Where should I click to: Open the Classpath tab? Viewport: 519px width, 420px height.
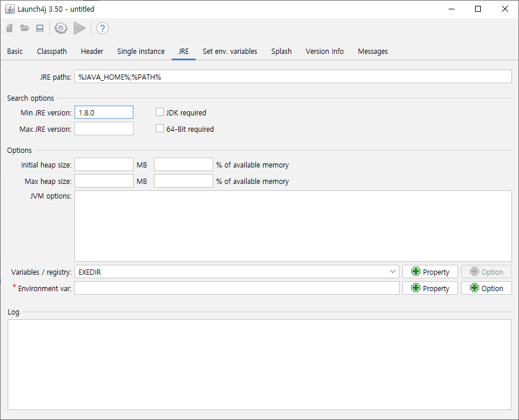point(52,52)
